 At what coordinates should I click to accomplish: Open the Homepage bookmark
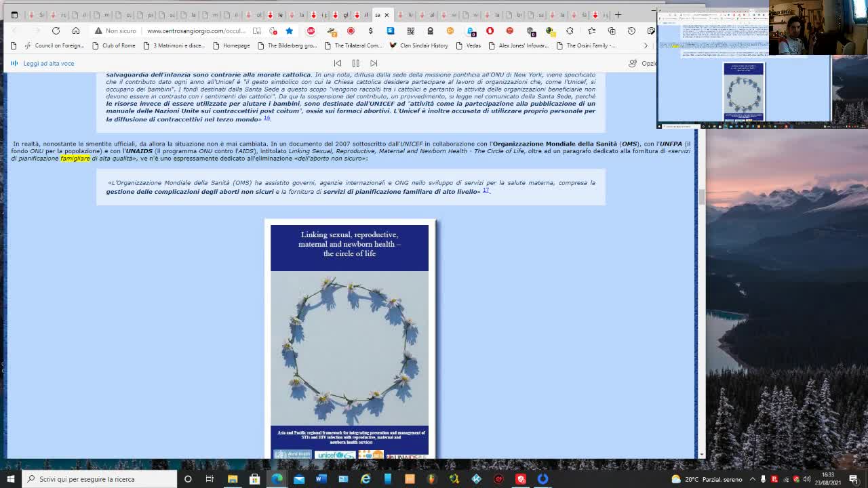click(231, 45)
